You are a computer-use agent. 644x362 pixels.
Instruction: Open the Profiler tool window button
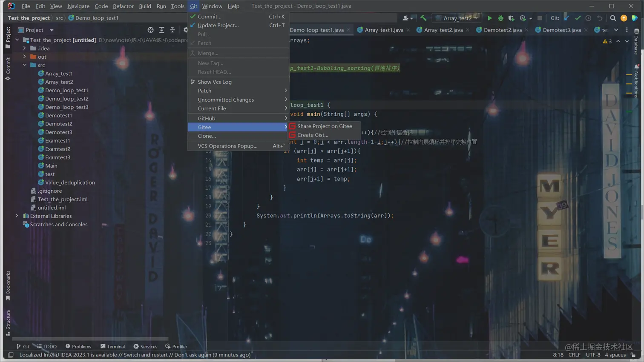176,346
